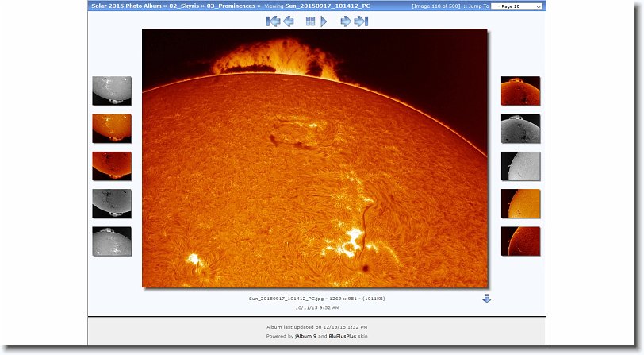Click the main solar prominence image
Viewport: 644px width, 355px height.
[x=315, y=158]
